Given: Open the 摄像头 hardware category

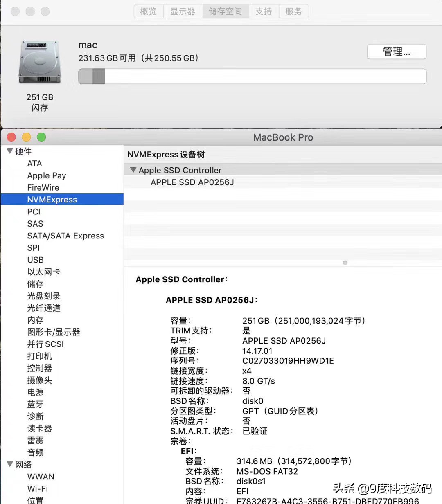Looking at the screenshot, I should coord(39,380).
